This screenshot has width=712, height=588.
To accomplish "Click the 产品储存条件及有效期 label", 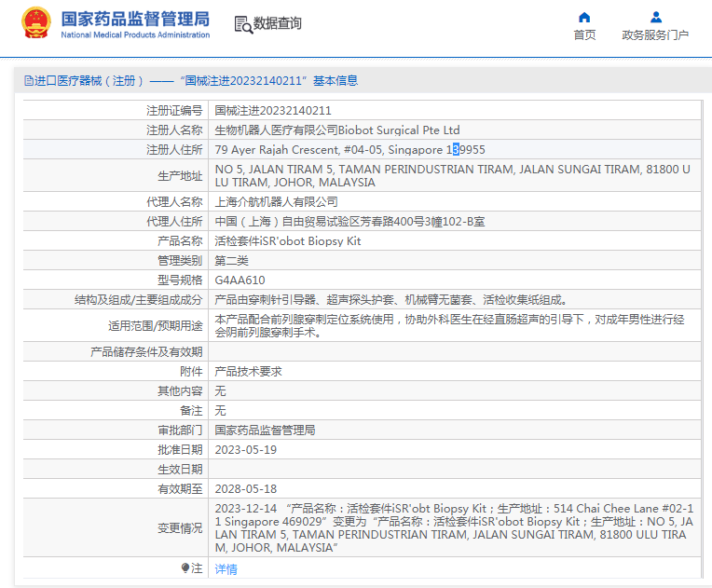I will pos(146,352).
